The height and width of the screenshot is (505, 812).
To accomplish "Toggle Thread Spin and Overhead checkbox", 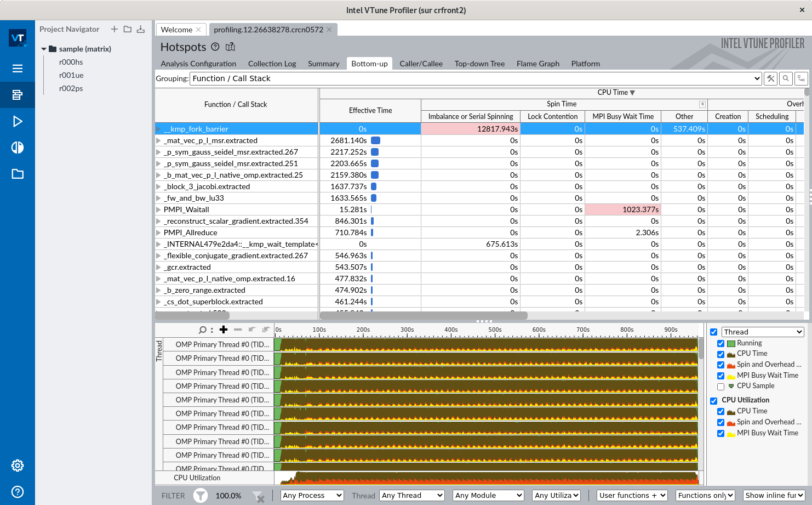I will pos(721,365).
